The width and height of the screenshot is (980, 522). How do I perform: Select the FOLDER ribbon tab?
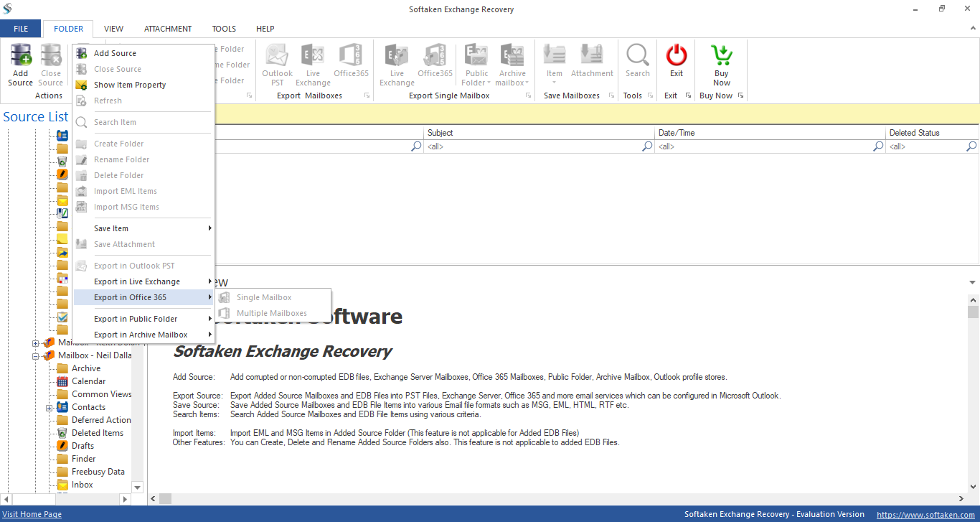(69, 29)
